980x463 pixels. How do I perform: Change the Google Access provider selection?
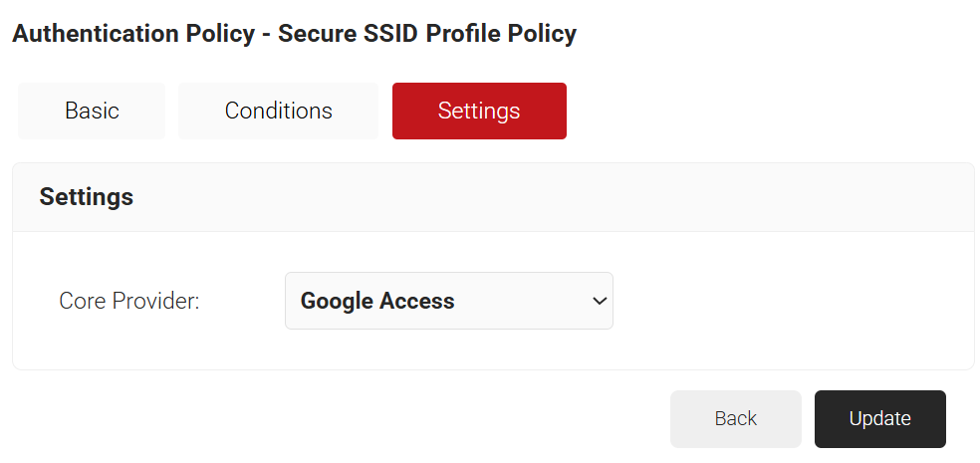(448, 301)
